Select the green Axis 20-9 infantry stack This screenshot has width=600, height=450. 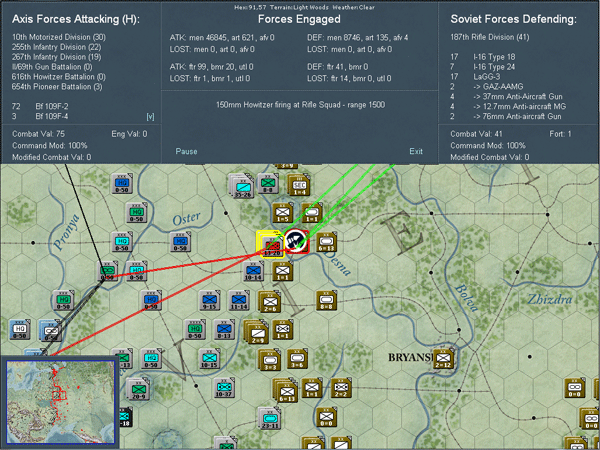137,390
